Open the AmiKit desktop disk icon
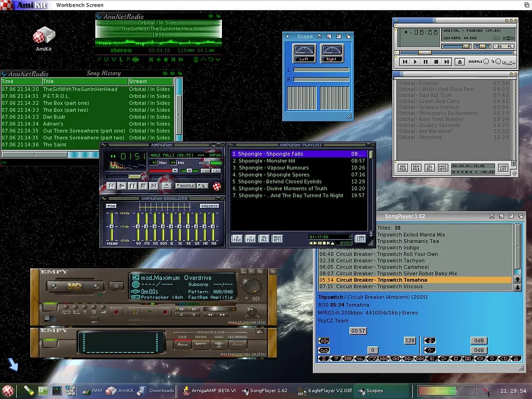Viewport: 532px width, 399px height. tap(44, 36)
